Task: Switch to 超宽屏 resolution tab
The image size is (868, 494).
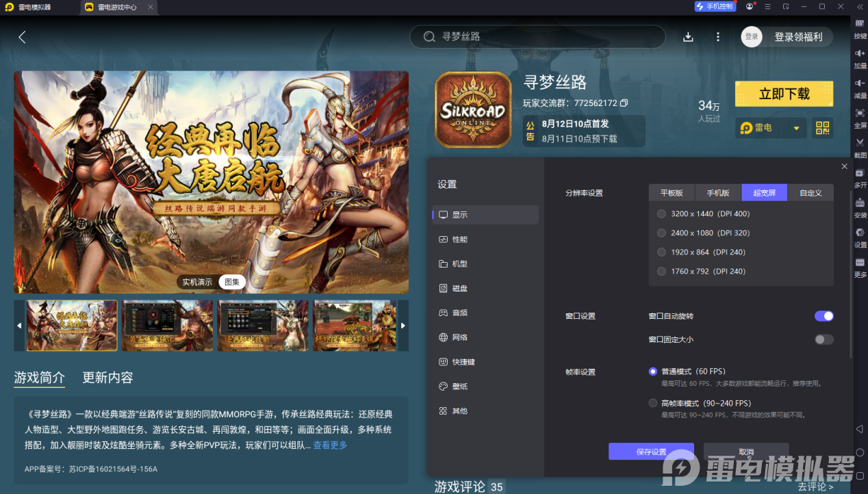Action: tap(765, 193)
